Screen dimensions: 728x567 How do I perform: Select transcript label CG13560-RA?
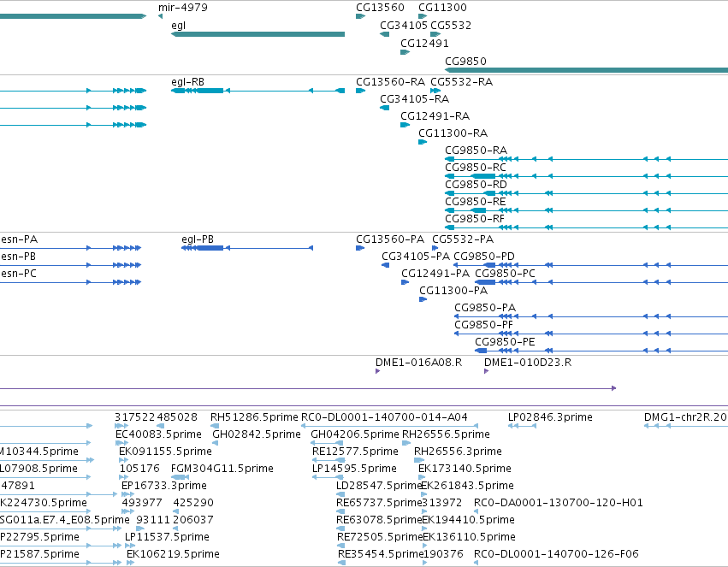(x=390, y=82)
